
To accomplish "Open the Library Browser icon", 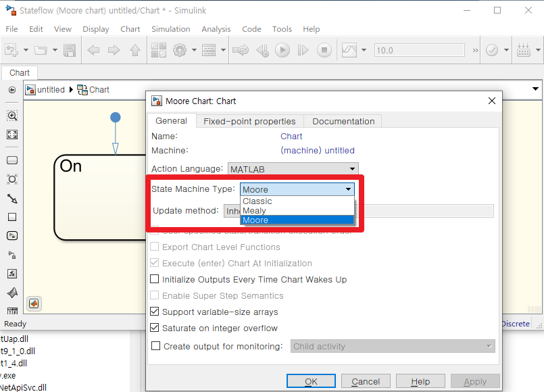I will pyautogui.click(x=159, y=50).
